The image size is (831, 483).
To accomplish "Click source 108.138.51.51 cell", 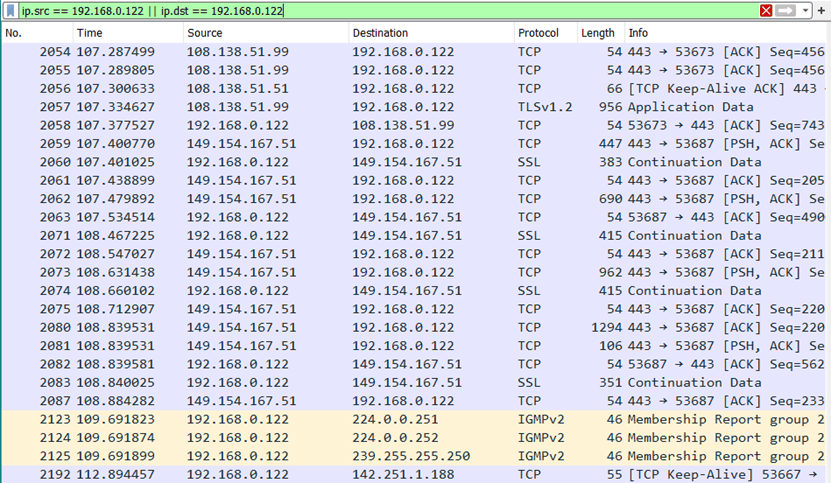I will click(x=237, y=89).
